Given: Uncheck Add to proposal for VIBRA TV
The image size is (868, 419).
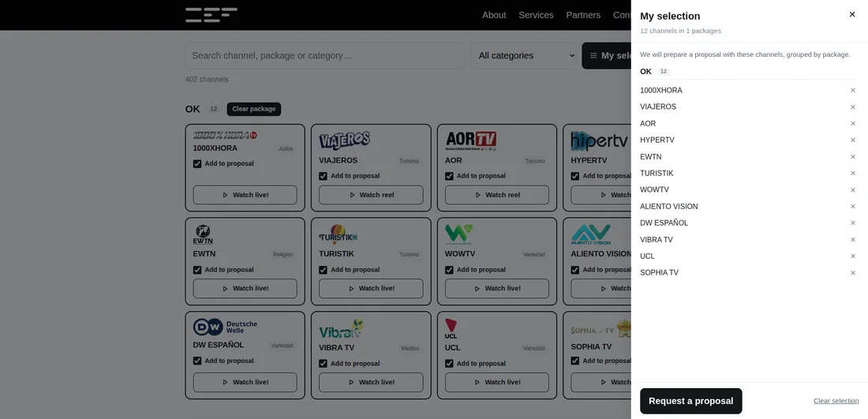Looking at the screenshot, I should 324,364.
